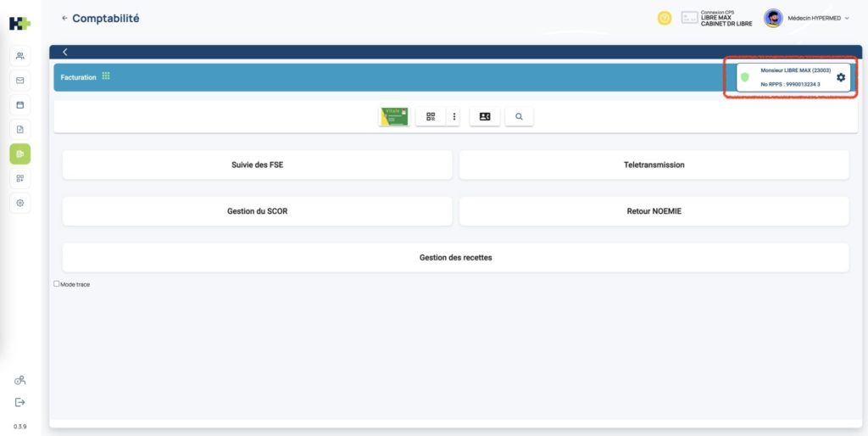Open the Retour NOEMIE section

tap(654, 211)
